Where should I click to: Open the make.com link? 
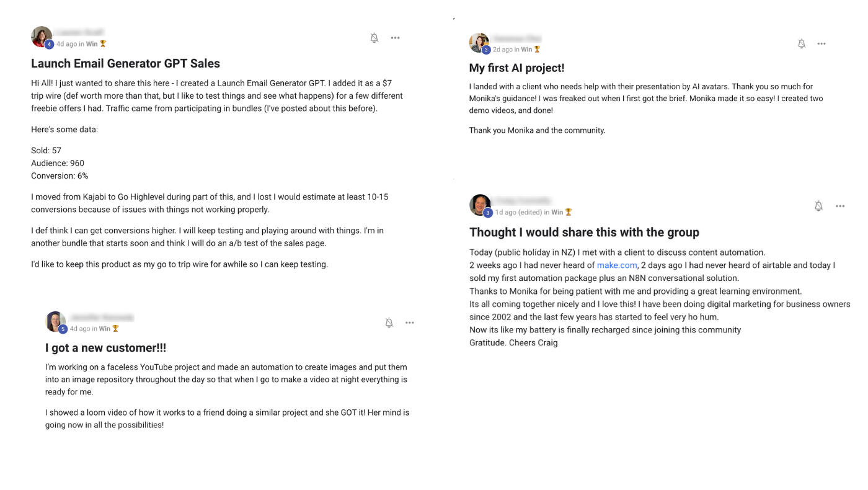617,265
